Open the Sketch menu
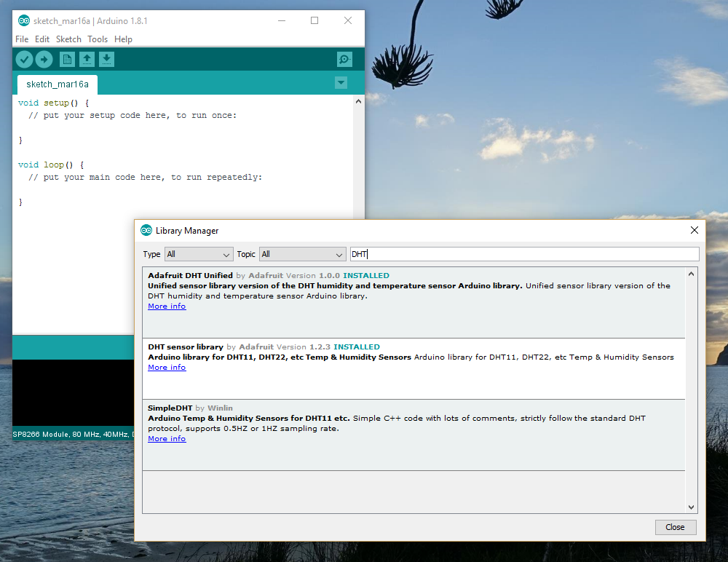 pos(68,39)
